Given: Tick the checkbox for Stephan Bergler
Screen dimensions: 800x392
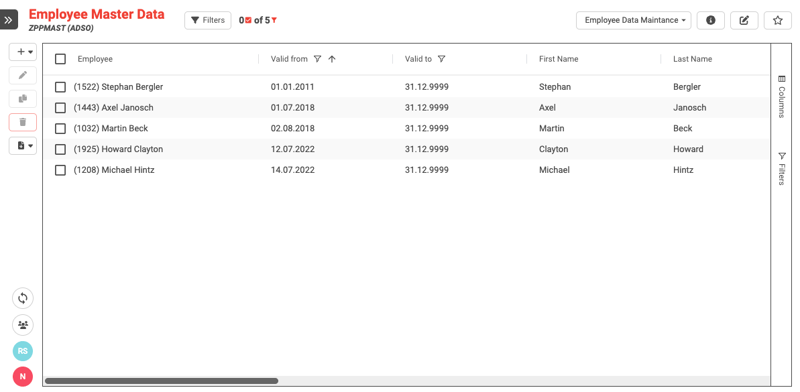Looking at the screenshot, I should 60,87.
